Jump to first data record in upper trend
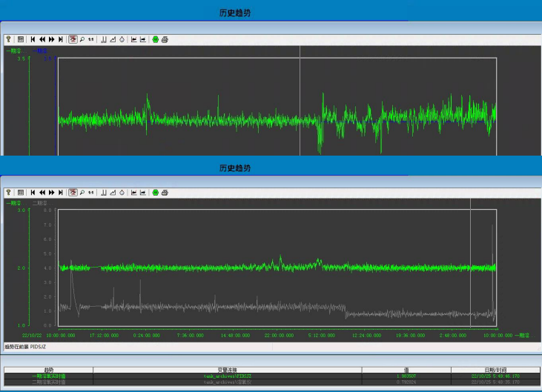Image resolution: width=542 pixels, height=392 pixels. [x=33, y=39]
